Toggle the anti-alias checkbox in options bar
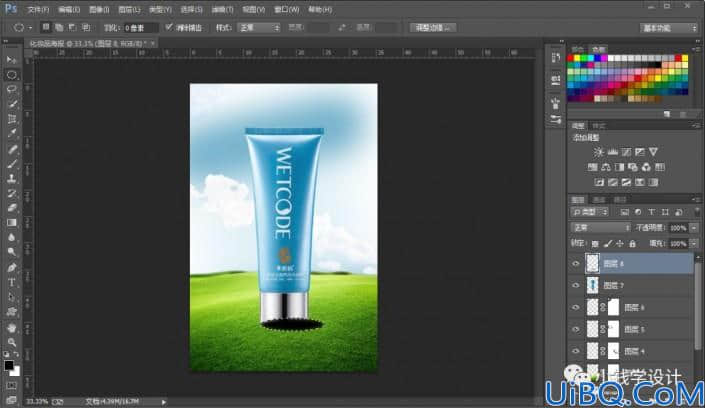The width and height of the screenshot is (705, 408). click(x=169, y=27)
